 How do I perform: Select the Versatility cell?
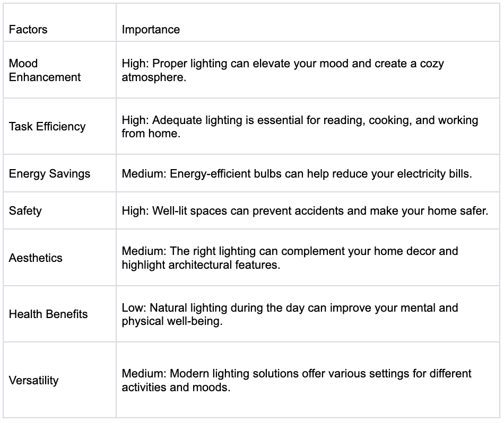pos(59,380)
